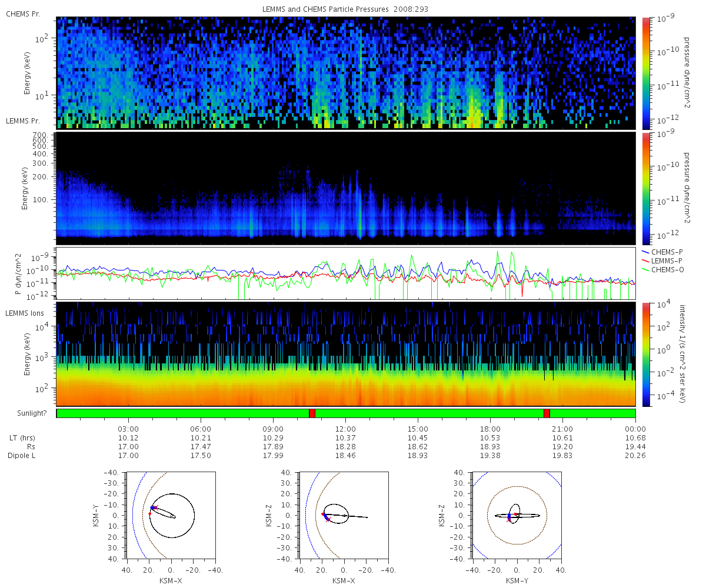Click the Dipole L value 20.26
706x588 pixels.
[635, 456]
